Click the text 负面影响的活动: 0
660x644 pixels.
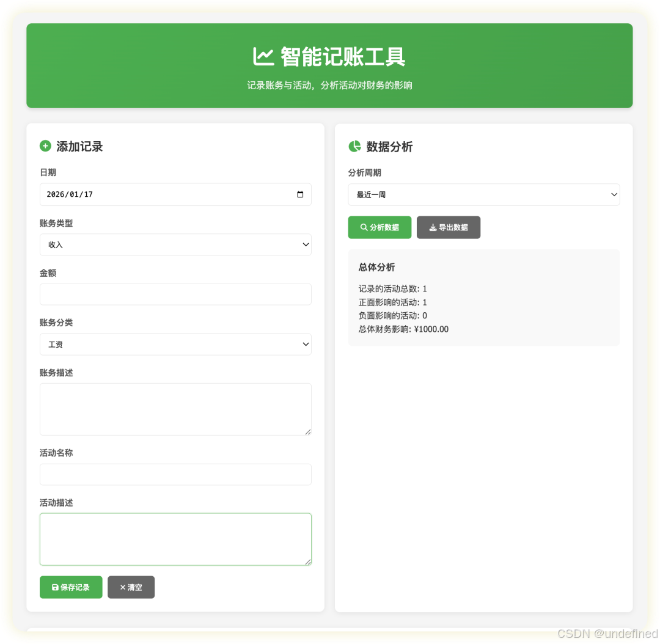(x=393, y=316)
